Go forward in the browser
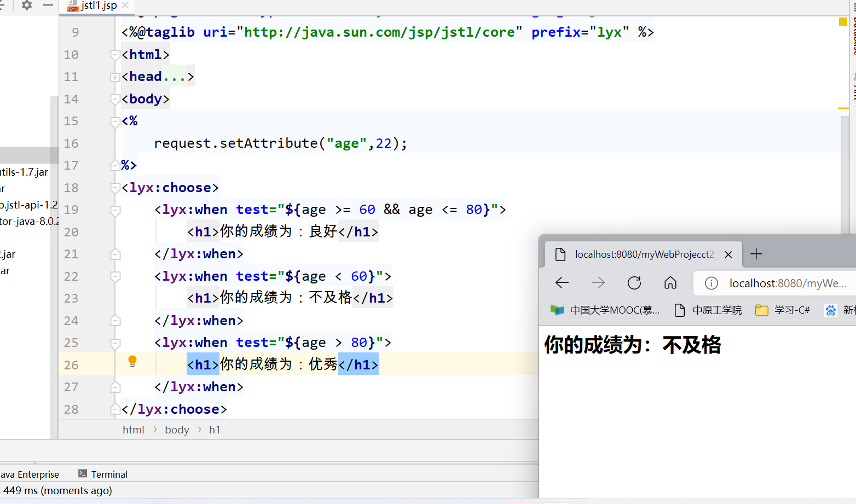The image size is (856, 504). tap(598, 283)
